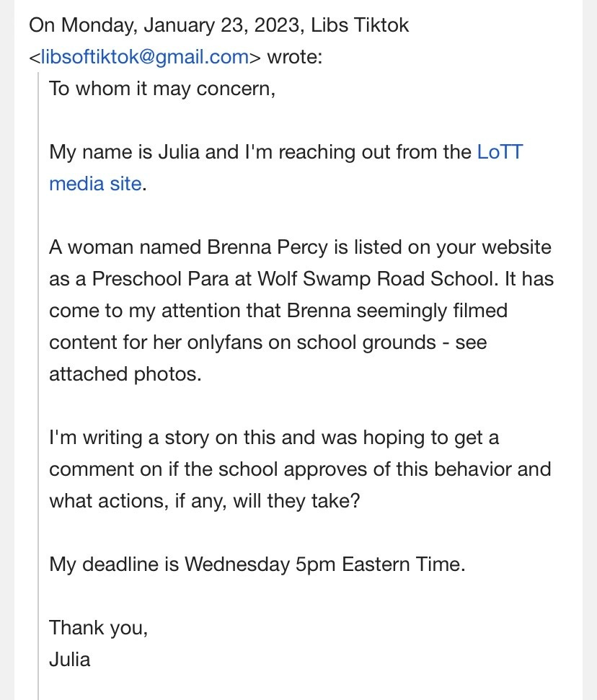Click the name 'Brenna Percy' in the message

tap(267, 247)
